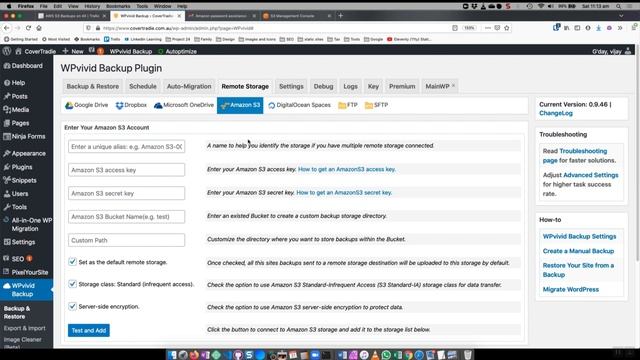Click the Amazon S3 Bucket Name field

pyautogui.click(x=127, y=217)
